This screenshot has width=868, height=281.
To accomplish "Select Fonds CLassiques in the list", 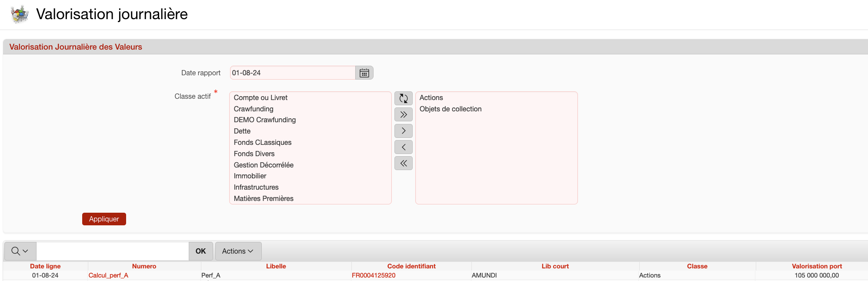I will point(262,142).
